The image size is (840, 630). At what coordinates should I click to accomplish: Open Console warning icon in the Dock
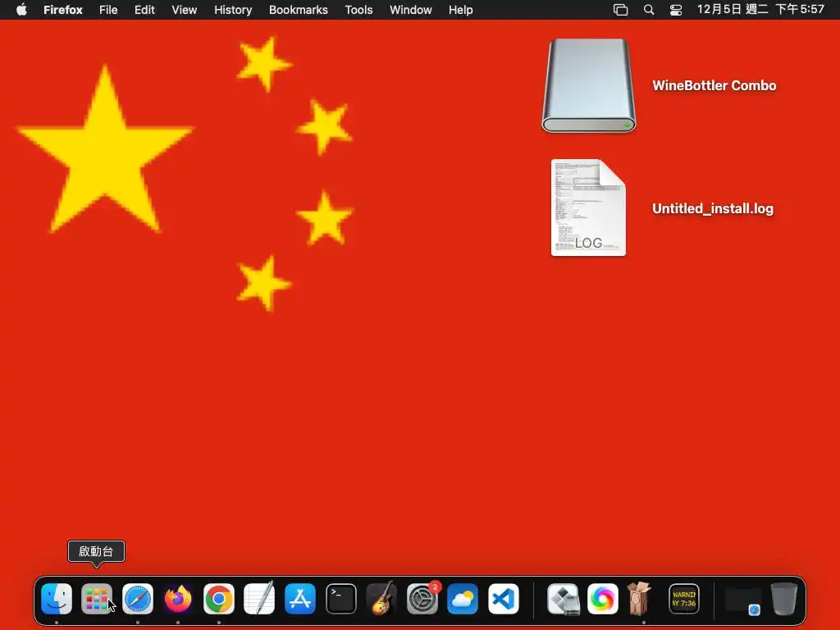click(x=684, y=598)
